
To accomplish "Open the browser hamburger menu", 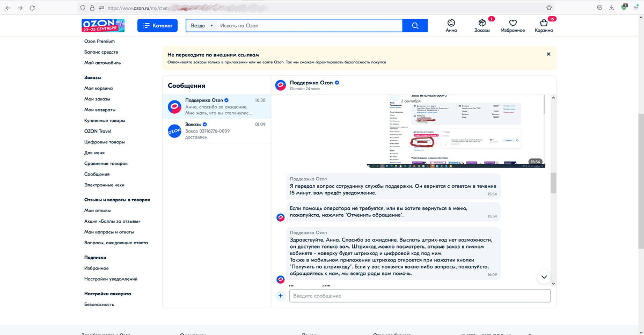I will [x=637, y=8].
